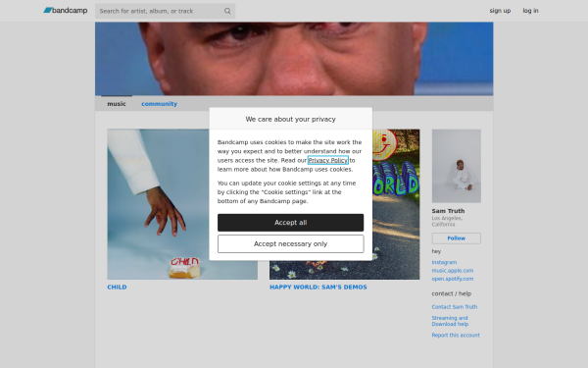Open the CHILD album title link
Screen dimensions: 588x368
click(117, 287)
